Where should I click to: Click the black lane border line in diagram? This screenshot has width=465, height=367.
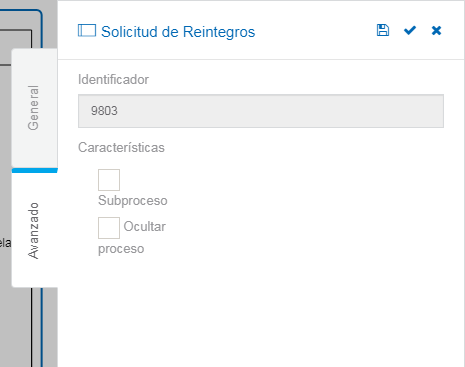[32, 327]
